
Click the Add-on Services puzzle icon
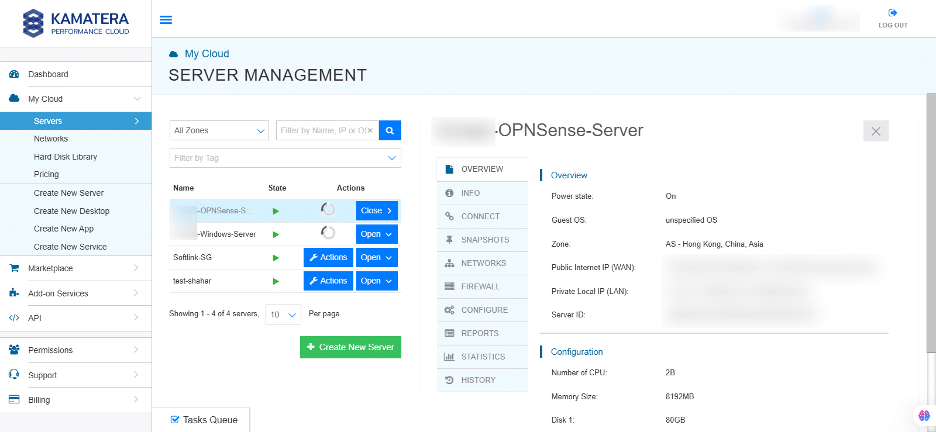[14, 293]
